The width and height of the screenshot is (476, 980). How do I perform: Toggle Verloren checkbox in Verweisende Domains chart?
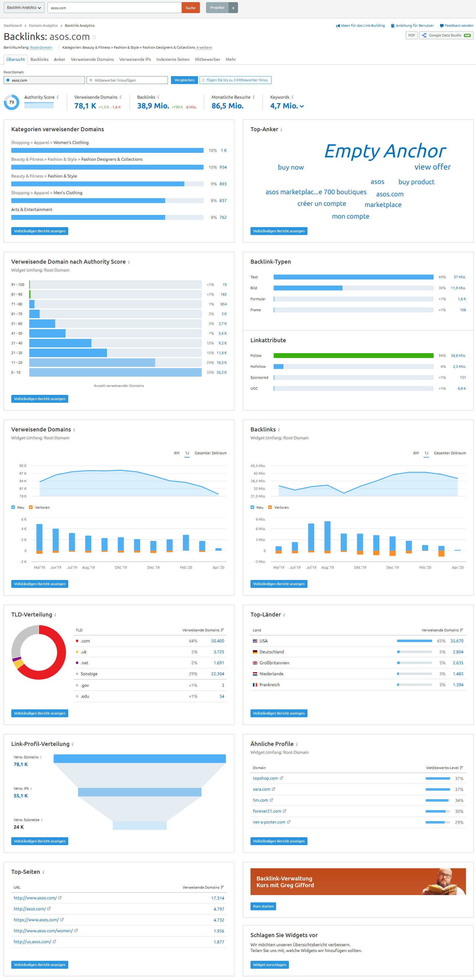click(x=31, y=508)
